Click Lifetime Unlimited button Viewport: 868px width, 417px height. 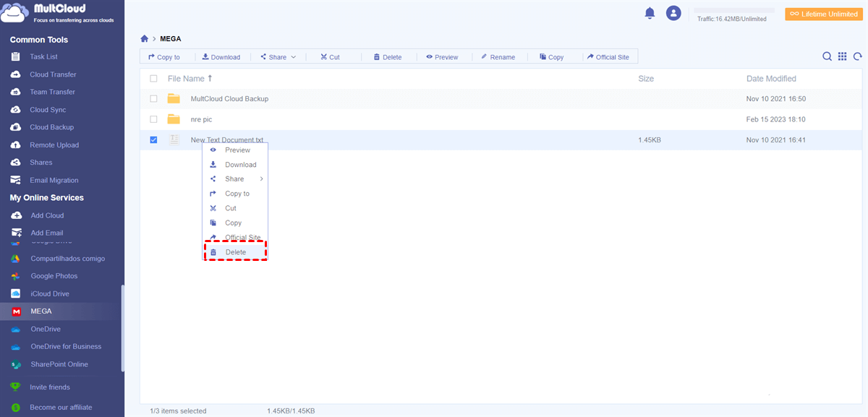pos(824,14)
